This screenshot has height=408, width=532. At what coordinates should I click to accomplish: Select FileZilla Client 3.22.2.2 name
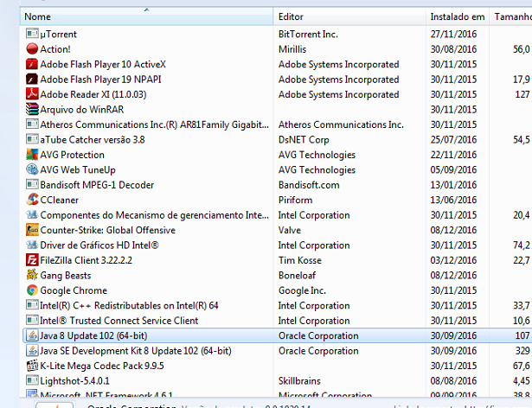(x=87, y=260)
